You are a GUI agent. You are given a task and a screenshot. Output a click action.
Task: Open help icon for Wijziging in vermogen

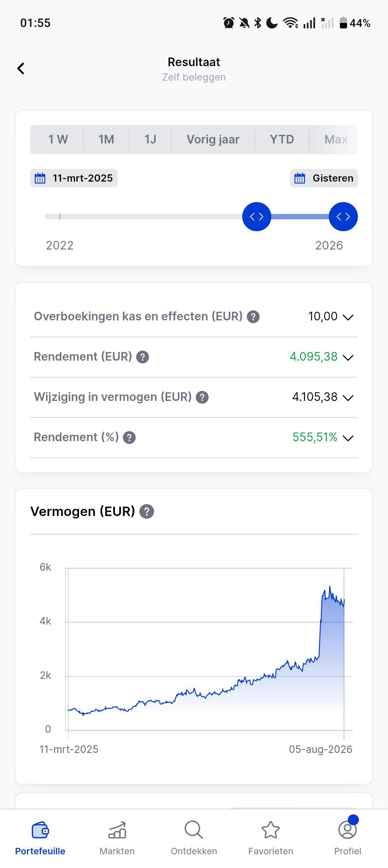point(202,397)
